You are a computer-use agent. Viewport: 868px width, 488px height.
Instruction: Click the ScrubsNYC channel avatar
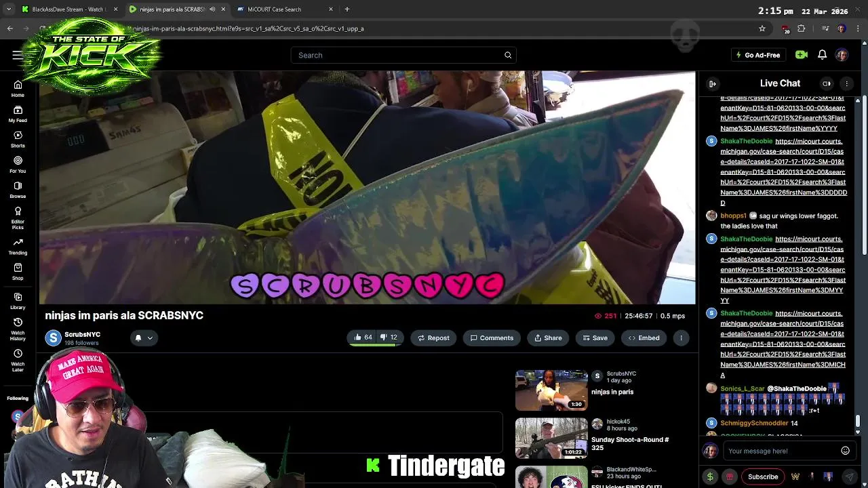53,338
